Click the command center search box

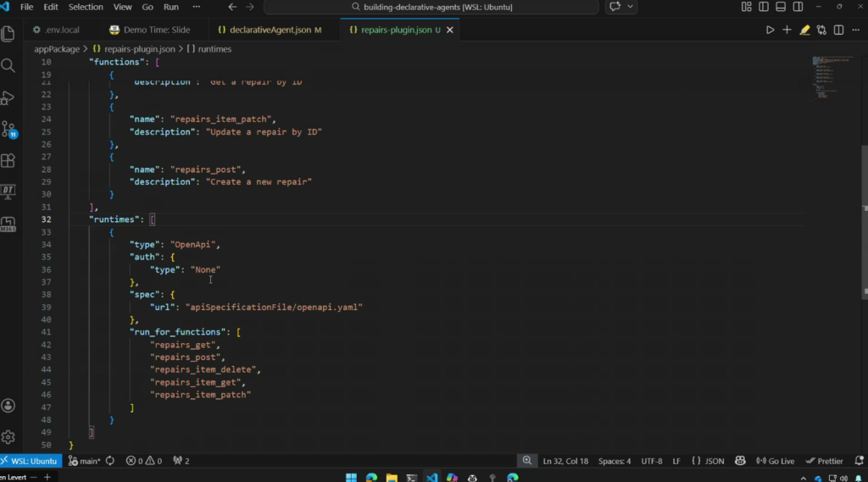(431, 7)
